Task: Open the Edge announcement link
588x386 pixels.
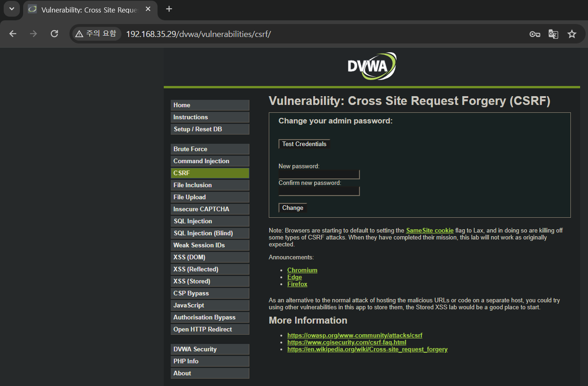Action: [x=295, y=277]
